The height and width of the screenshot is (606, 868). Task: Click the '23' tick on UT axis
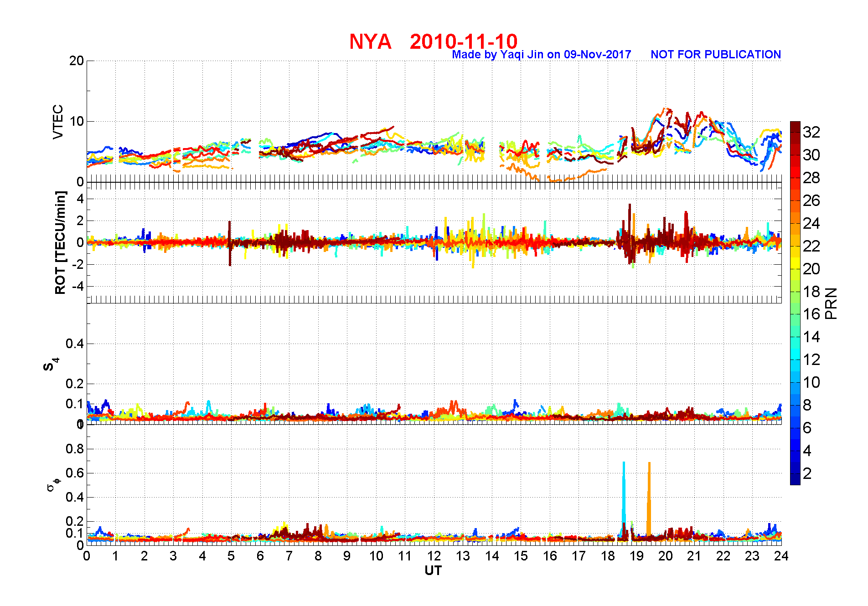pos(752,556)
